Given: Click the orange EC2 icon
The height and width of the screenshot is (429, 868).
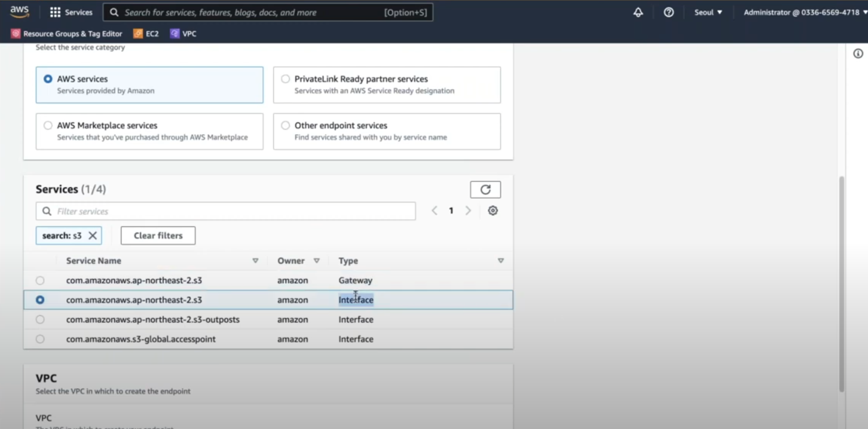Looking at the screenshot, I should 138,34.
